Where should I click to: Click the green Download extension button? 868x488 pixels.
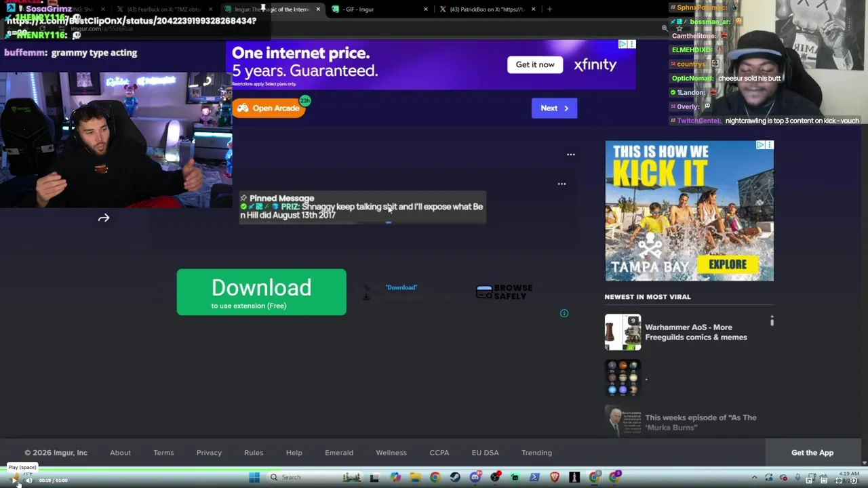[261, 292]
